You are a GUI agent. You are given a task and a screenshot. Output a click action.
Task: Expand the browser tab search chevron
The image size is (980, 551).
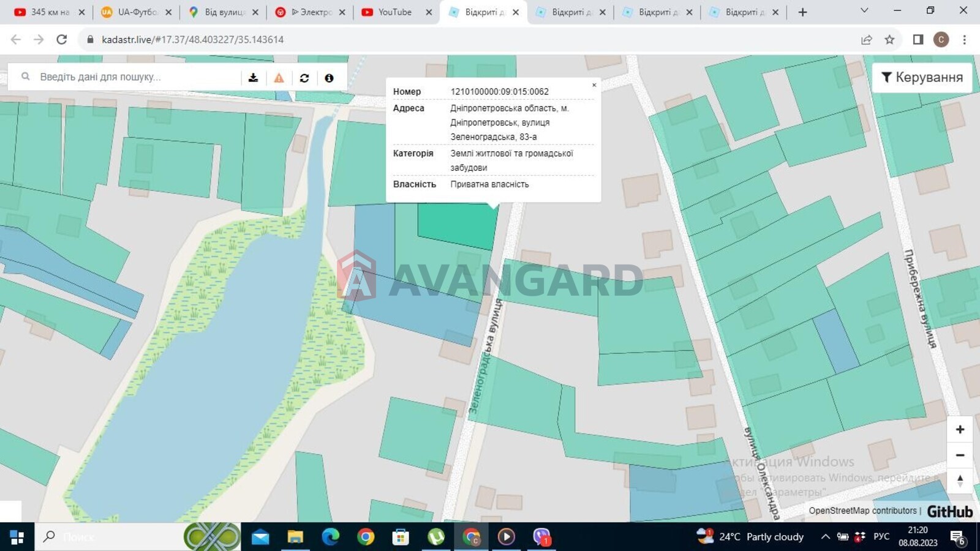pyautogui.click(x=864, y=11)
